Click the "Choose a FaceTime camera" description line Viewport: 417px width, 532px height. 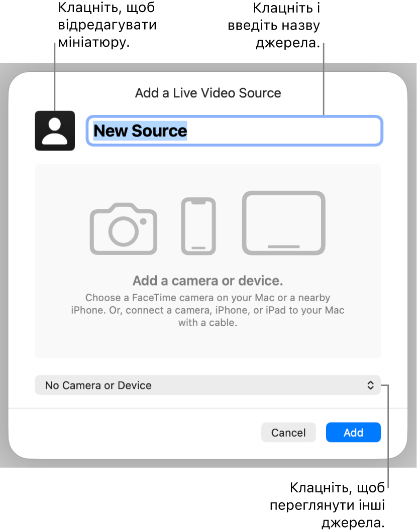(x=208, y=297)
